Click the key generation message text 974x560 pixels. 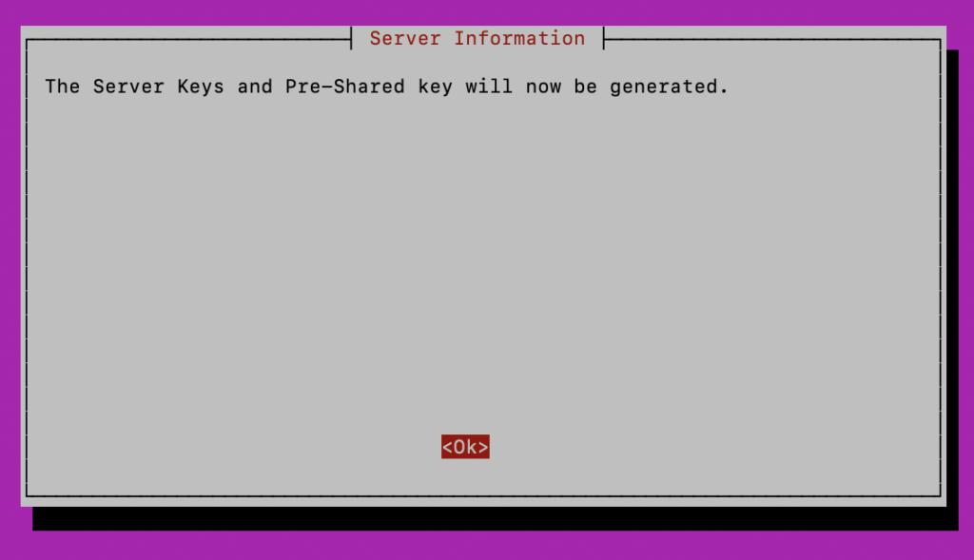coord(386,87)
